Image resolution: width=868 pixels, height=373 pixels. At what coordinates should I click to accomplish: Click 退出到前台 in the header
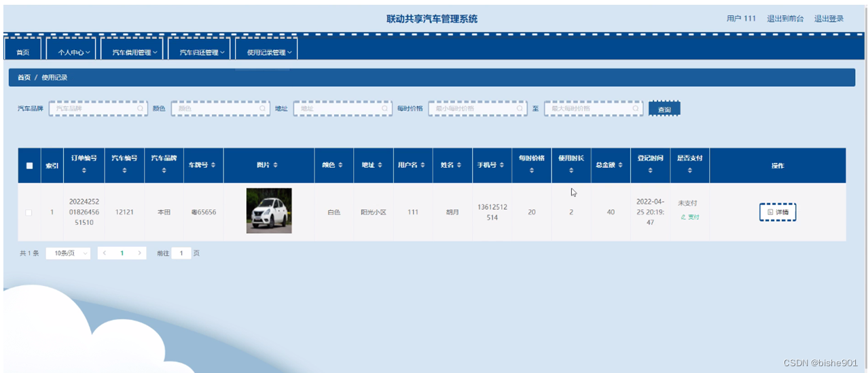785,19
